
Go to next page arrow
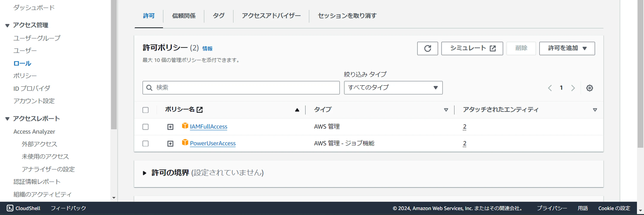coord(573,88)
